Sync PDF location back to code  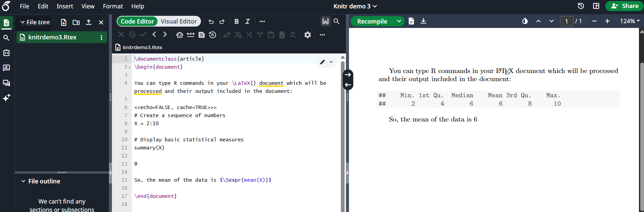click(x=348, y=85)
